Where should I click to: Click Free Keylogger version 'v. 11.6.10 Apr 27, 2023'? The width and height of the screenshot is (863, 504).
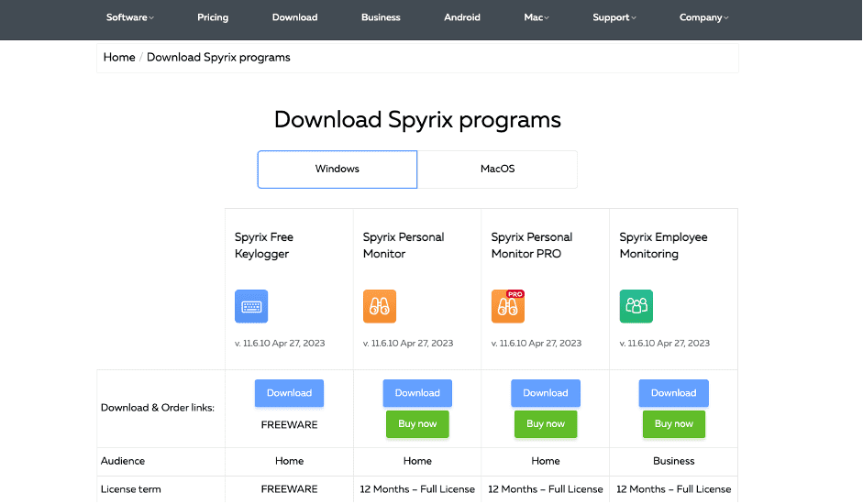coord(280,344)
